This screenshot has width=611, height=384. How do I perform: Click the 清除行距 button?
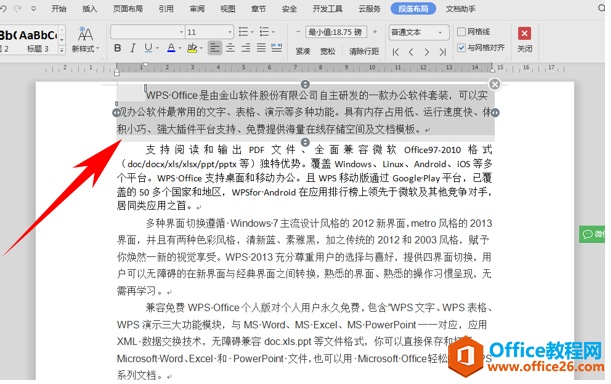point(364,51)
